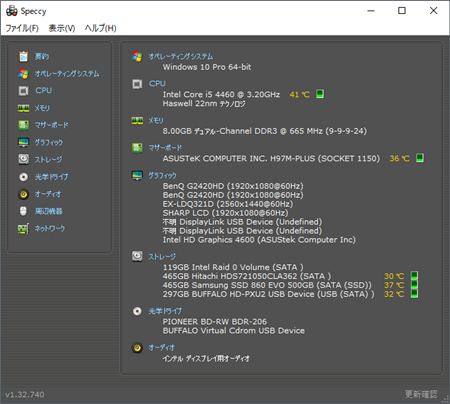
Task: Click the Haswell 22nm テクノロジ line
Action: click(x=204, y=104)
